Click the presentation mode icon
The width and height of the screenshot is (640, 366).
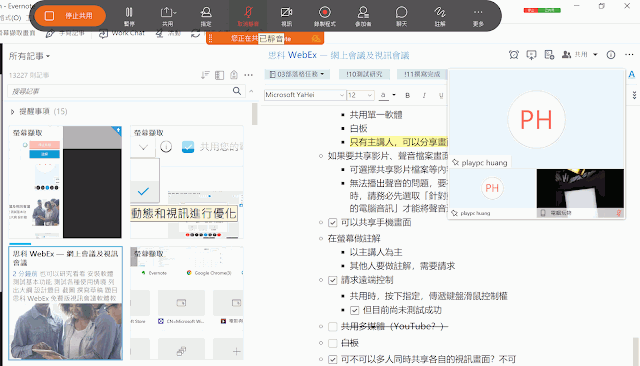click(x=531, y=55)
